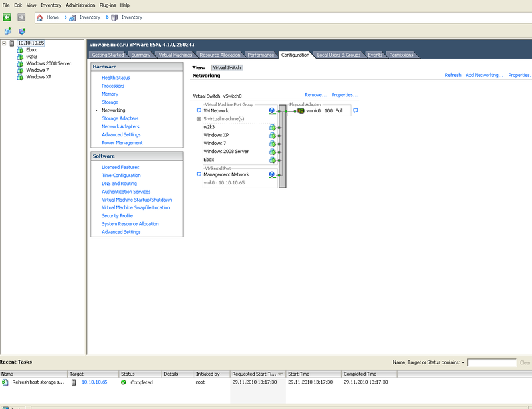Viewport: 532px width, 409px height.
Task: Open the Network Adapters hardware link
Action: [x=120, y=126]
